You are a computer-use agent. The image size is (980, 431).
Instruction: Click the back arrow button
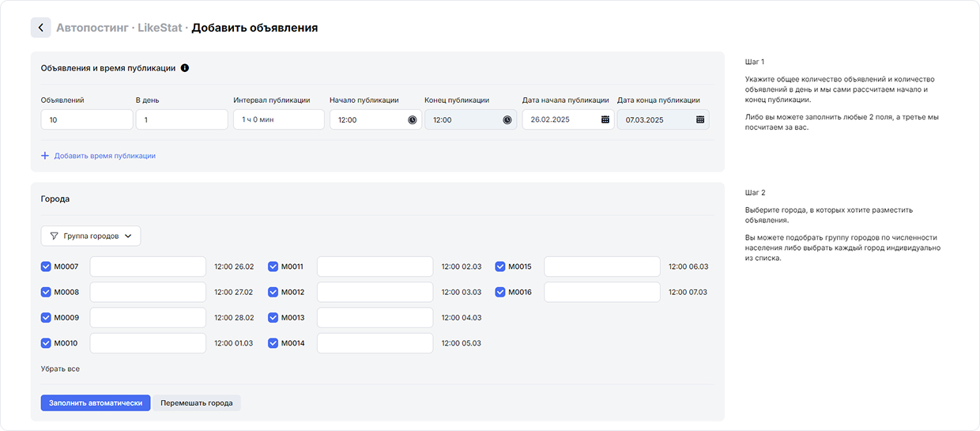[x=41, y=28]
